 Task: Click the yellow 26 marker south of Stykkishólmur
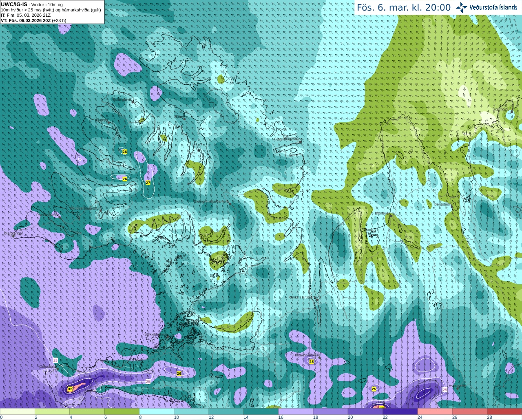179,374
